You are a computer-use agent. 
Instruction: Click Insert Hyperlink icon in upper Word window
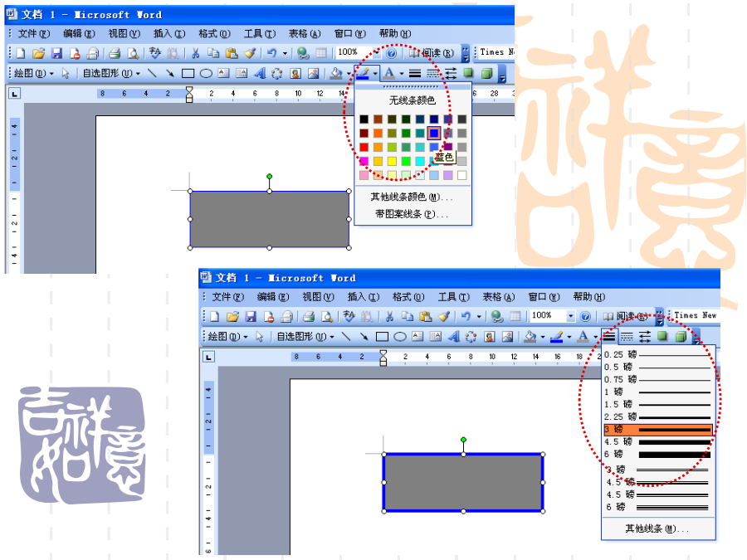303,53
